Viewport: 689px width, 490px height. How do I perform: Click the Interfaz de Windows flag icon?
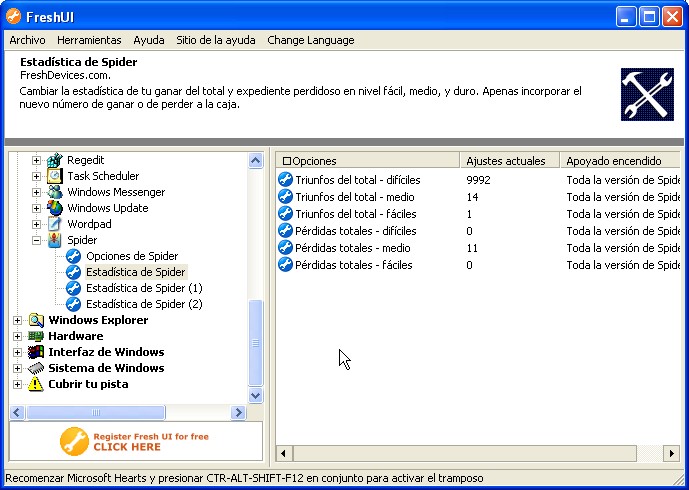36,352
